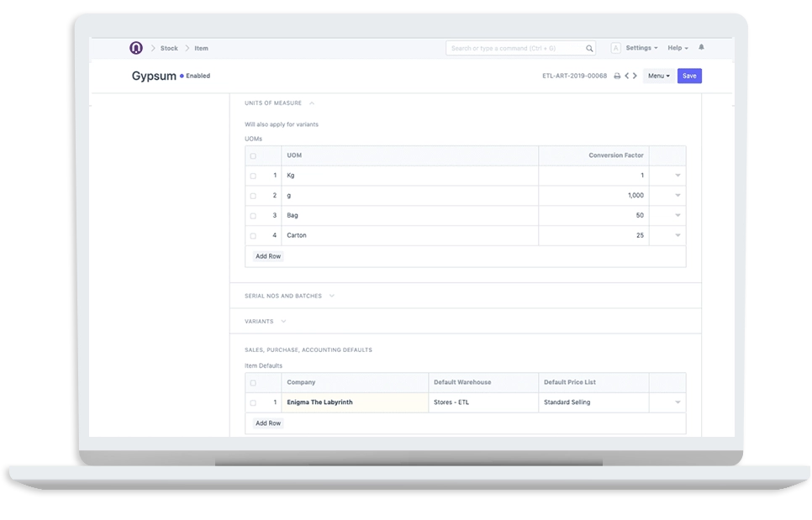Save the Gypsum item

tap(689, 76)
